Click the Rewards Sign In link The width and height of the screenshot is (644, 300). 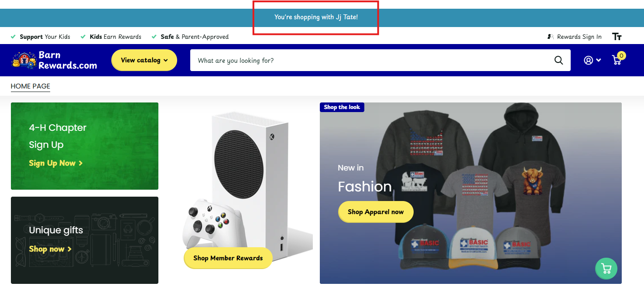click(x=579, y=37)
